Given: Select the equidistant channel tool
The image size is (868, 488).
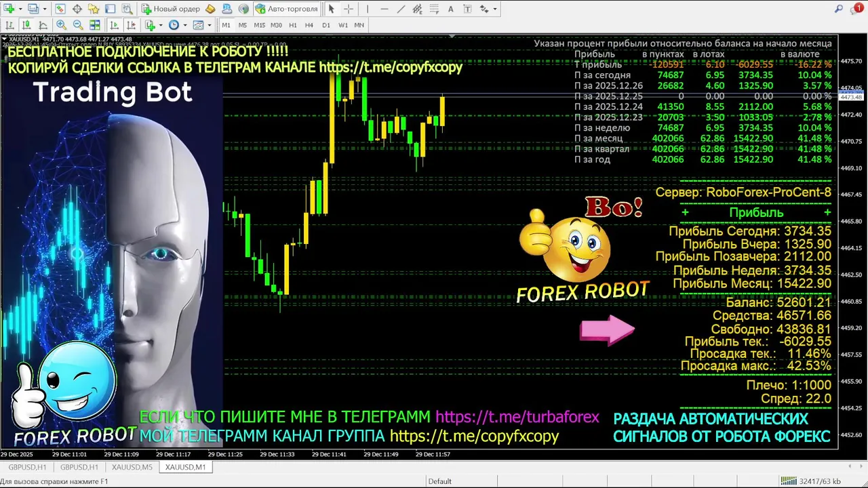Looking at the screenshot, I should pos(418,9).
